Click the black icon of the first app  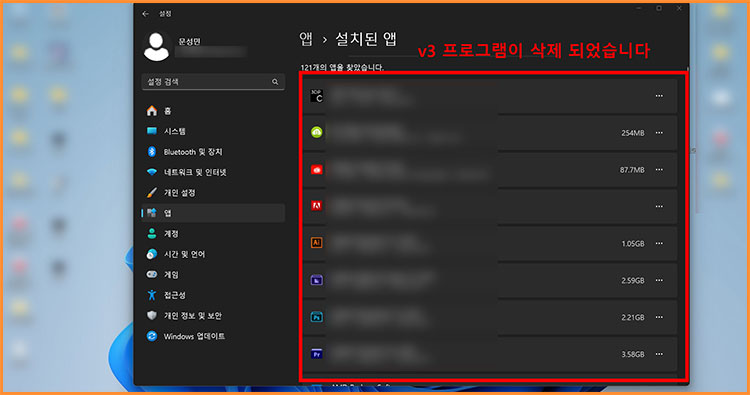pyautogui.click(x=317, y=96)
